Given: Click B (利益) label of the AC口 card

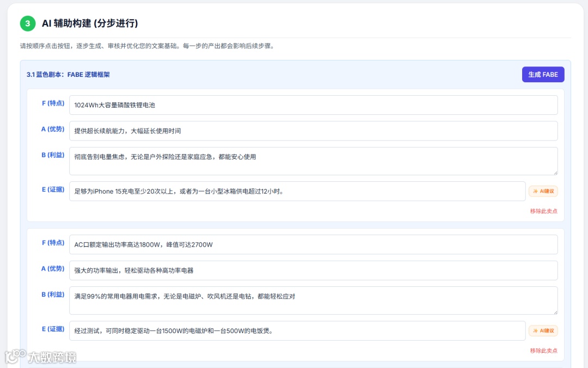Looking at the screenshot, I should (x=53, y=295).
